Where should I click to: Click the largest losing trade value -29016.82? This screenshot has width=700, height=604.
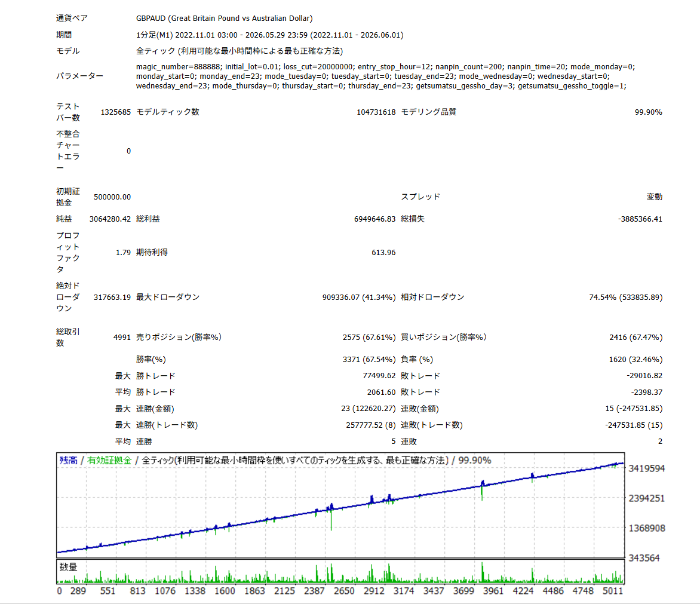[x=644, y=376]
